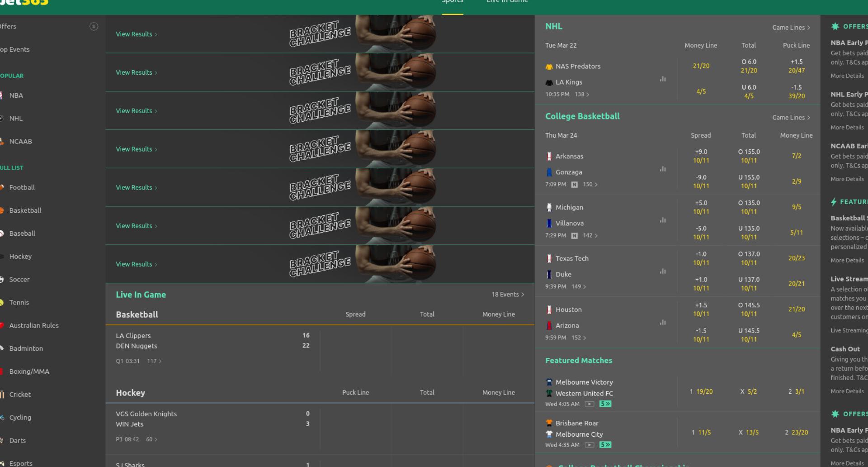The height and width of the screenshot is (467, 868).
Task: Expand 117 markets for Clippers vs Nuggets
Action: (154, 362)
